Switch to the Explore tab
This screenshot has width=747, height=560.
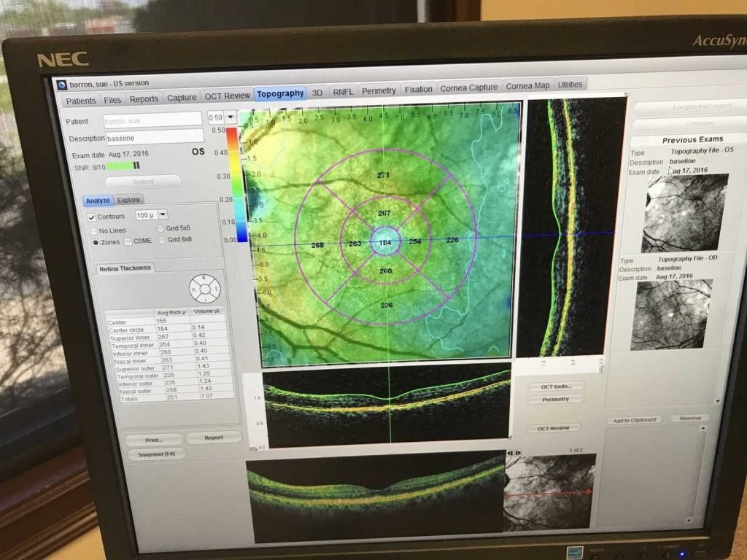point(129,200)
